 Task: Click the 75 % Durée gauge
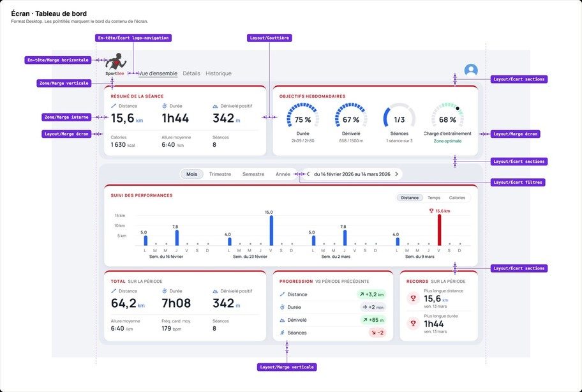pos(303,116)
